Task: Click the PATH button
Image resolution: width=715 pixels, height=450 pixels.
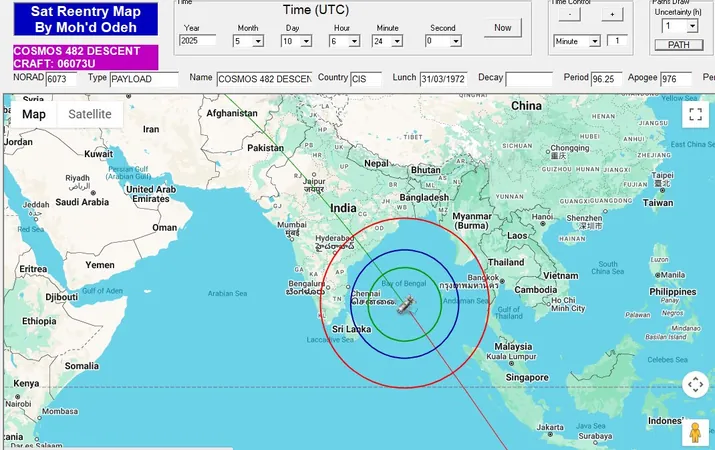Action: (x=679, y=45)
